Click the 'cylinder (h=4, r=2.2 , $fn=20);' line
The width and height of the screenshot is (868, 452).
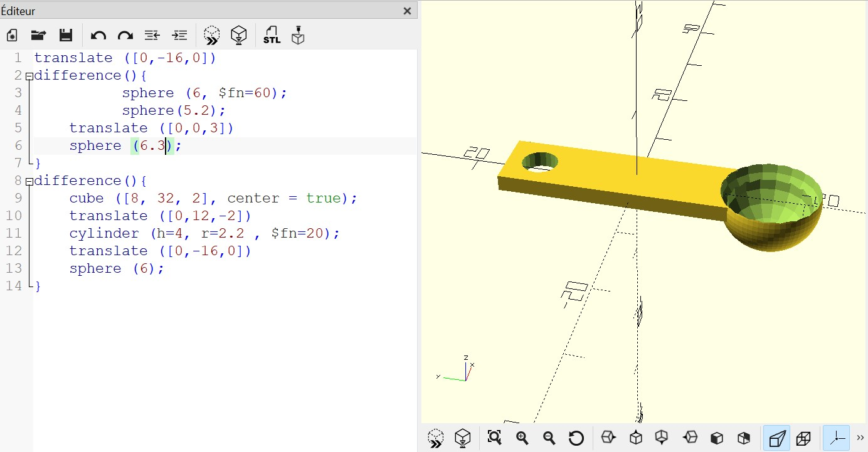tap(204, 233)
